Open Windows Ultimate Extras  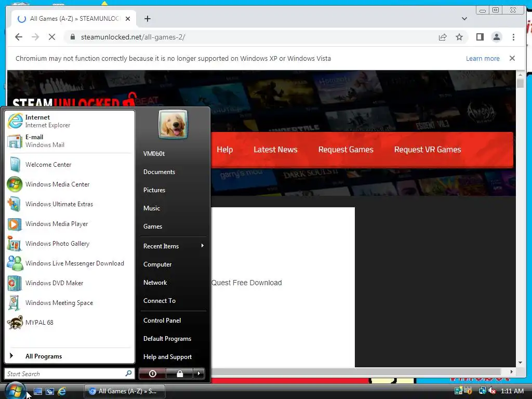pos(70,204)
